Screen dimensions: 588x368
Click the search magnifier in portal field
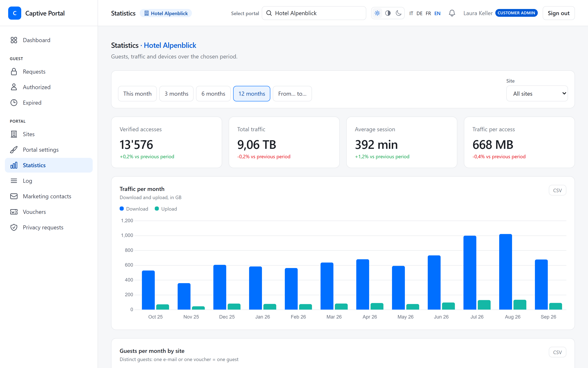coord(269,13)
